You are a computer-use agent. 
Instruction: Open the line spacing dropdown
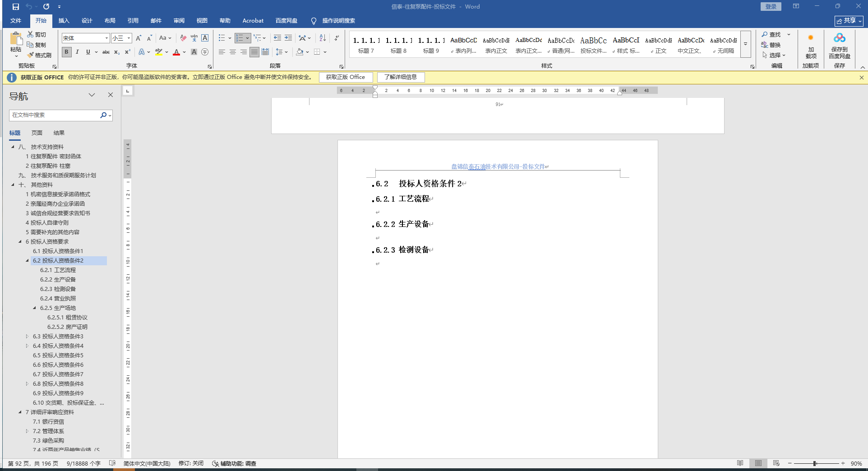[x=282, y=52]
